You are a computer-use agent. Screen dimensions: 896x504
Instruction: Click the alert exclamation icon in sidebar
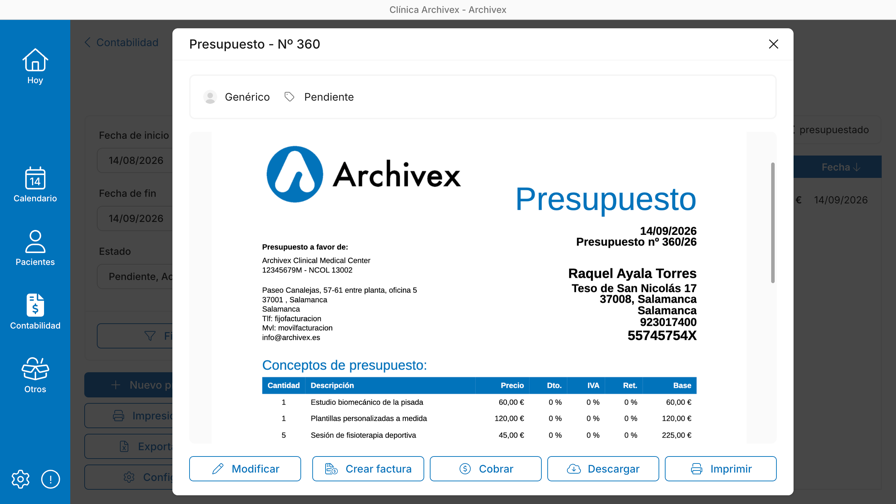[x=50, y=479]
